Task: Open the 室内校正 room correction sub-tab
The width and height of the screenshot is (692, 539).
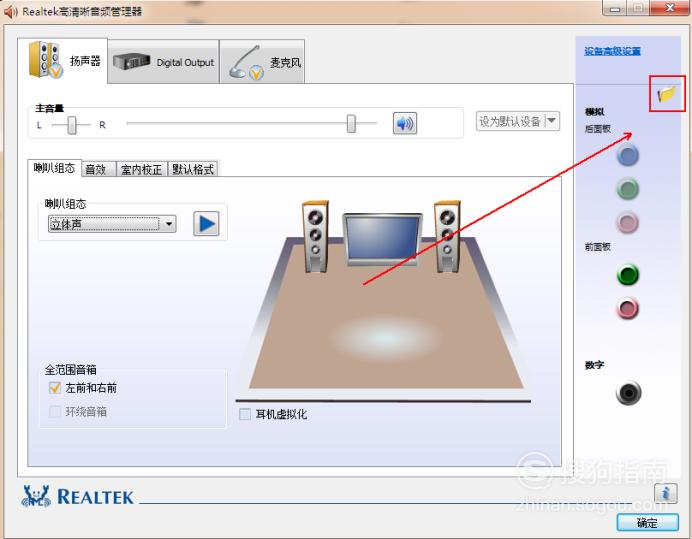Action: (142, 169)
